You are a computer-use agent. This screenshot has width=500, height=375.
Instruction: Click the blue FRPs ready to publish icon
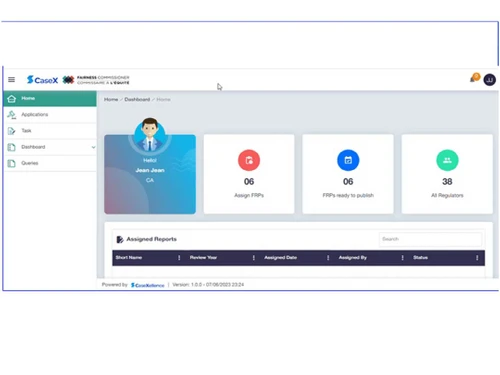click(x=348, y=160)
